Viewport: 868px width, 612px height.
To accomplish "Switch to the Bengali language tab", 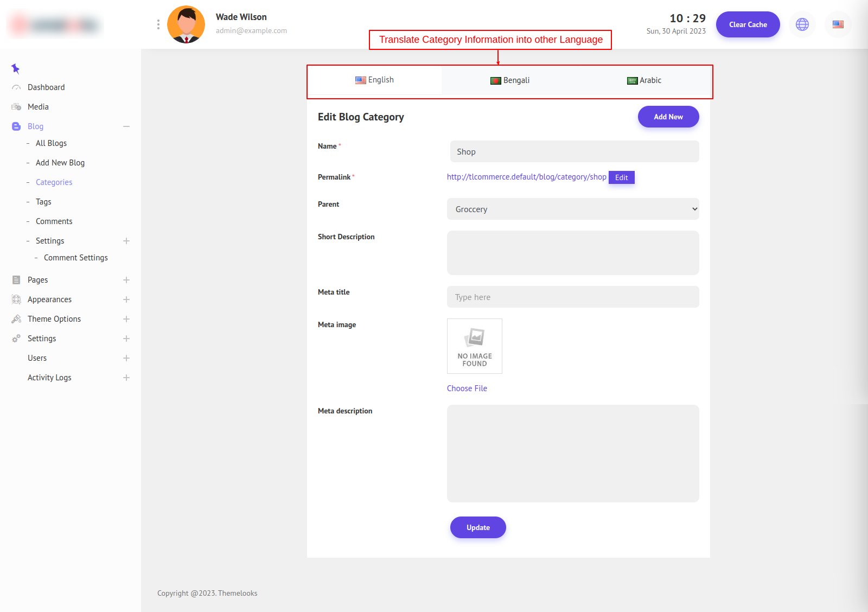I will [510, 80].
